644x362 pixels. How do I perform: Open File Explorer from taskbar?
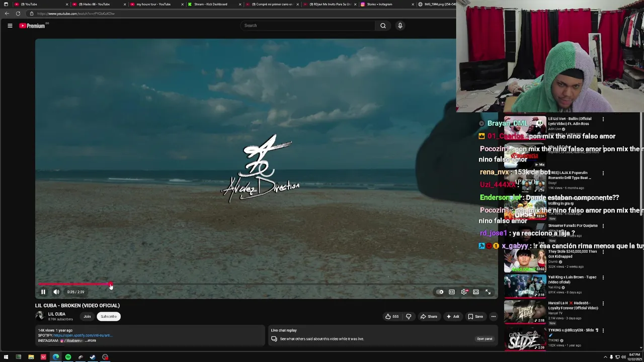click(x=31, y=357)
